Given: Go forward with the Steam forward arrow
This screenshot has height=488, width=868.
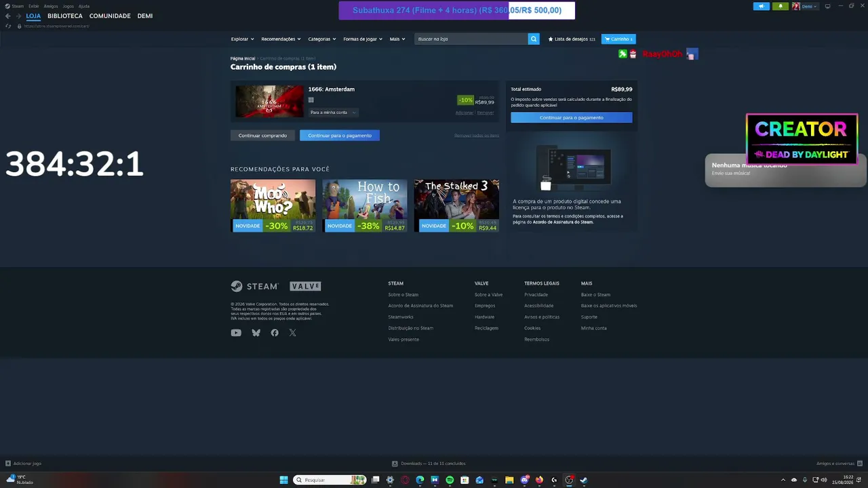Looking at the screenshot, I should click(x=18, y=16).
